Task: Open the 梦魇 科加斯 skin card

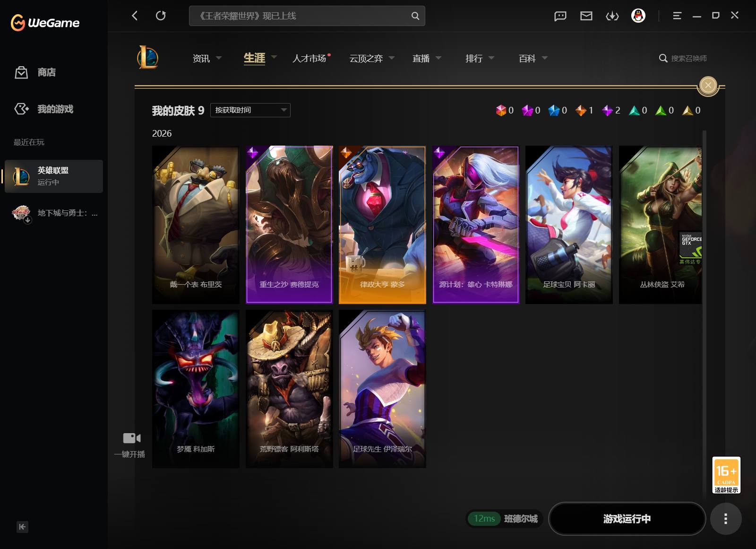Action: 196,389
